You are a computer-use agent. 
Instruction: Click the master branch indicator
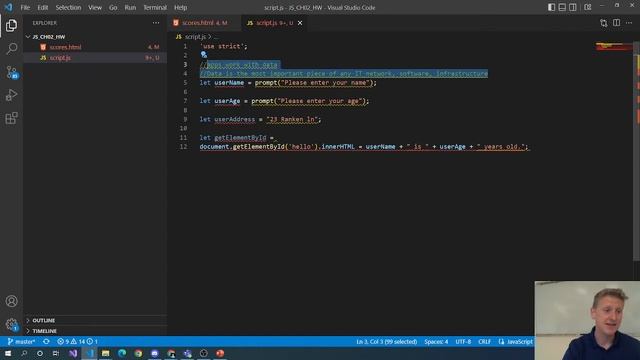point(22,342)
